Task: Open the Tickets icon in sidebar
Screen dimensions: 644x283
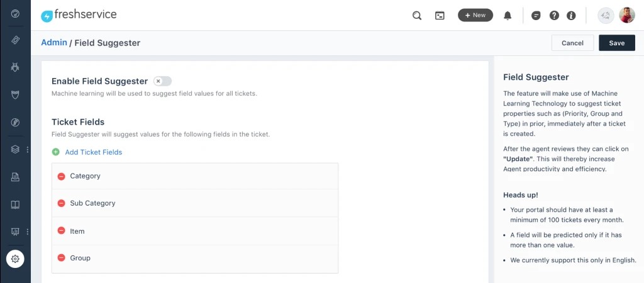Action: (15, 40)
